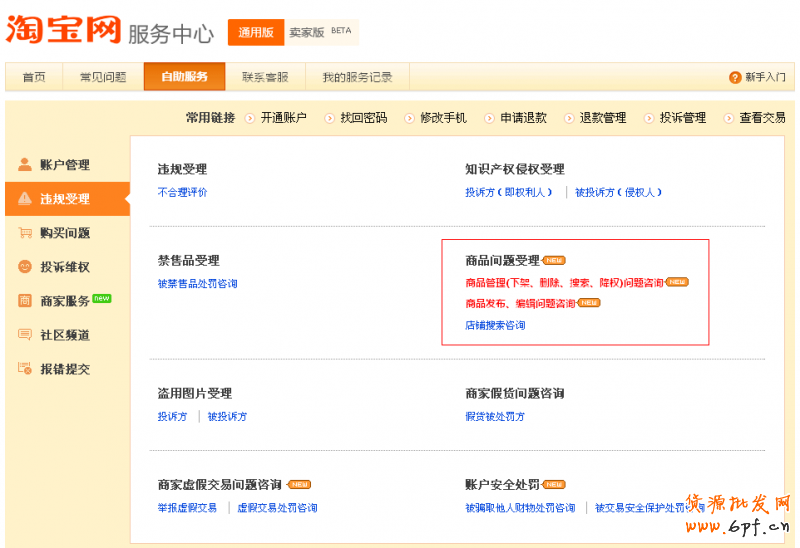This screenshot has width=800, height=548.
Task: Open 投诉方(即权利人) link
Action: coord(509,192)
